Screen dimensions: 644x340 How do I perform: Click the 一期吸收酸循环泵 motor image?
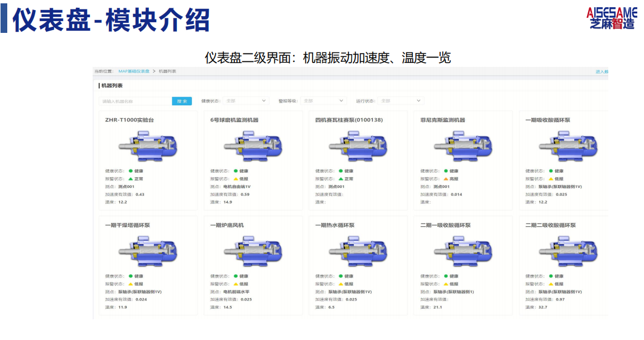(569, 145)
